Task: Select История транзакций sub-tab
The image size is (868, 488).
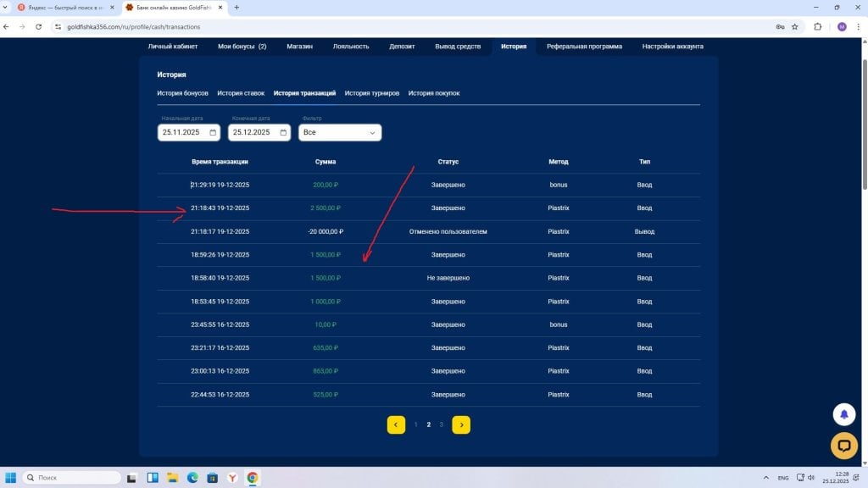Action: [304, 93]
